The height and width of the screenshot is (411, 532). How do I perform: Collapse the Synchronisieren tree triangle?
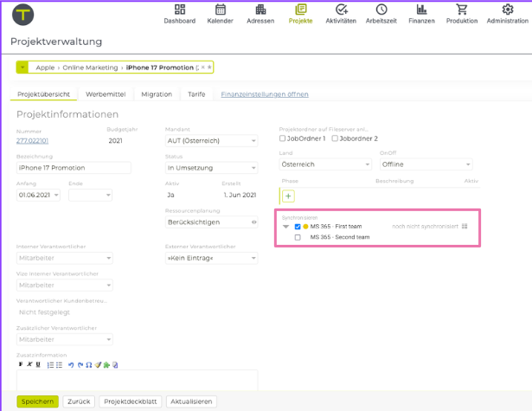pyautogui.click(x=286, y=227)
